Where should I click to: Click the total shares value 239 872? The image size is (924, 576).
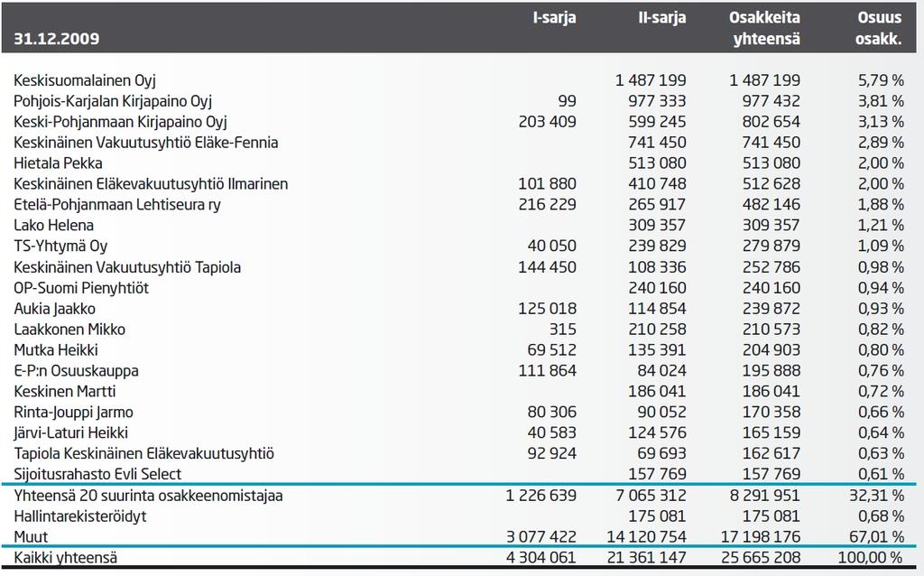(771, 309)
